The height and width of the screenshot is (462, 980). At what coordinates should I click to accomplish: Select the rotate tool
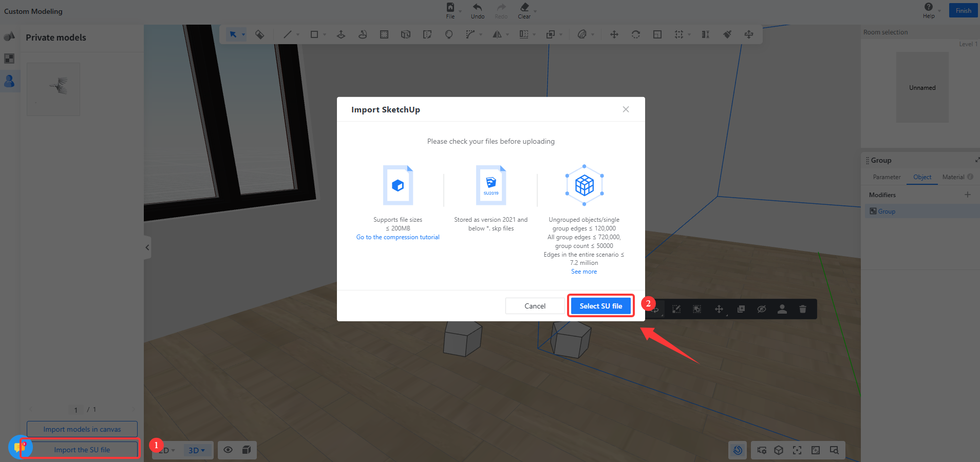(636, 34)
